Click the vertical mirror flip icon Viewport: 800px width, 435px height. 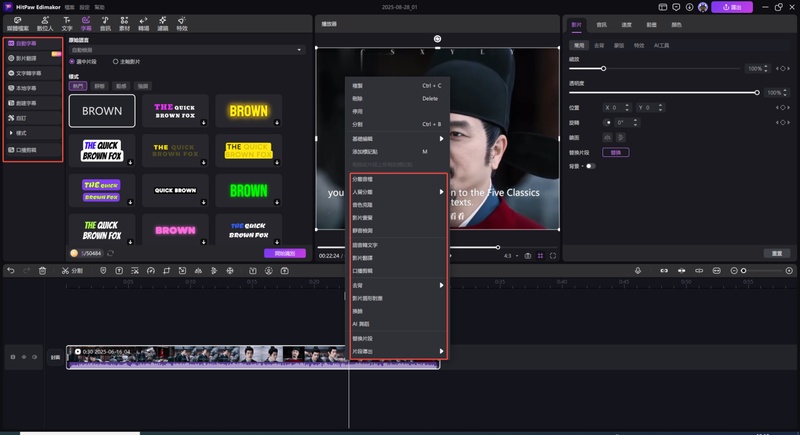tap(620, 137)
